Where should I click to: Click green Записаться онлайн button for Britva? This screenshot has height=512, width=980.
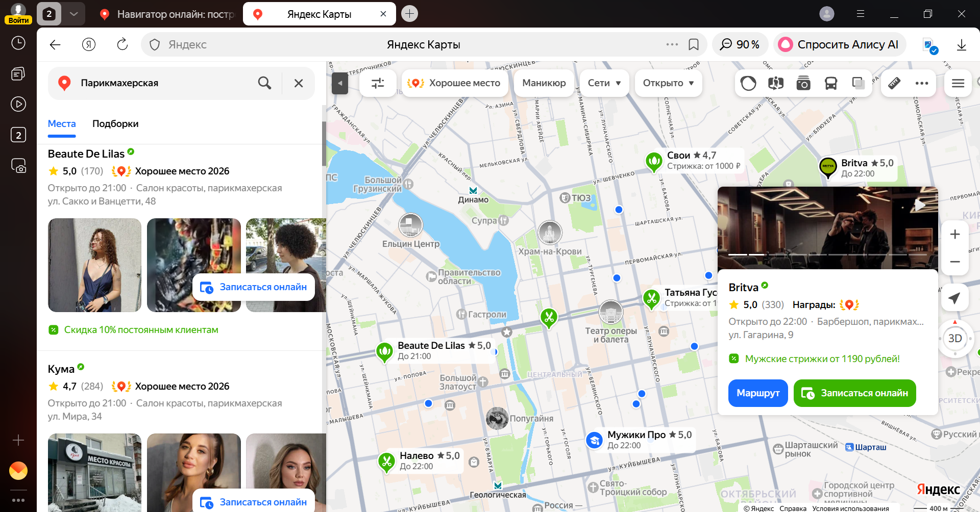[854, 393]
